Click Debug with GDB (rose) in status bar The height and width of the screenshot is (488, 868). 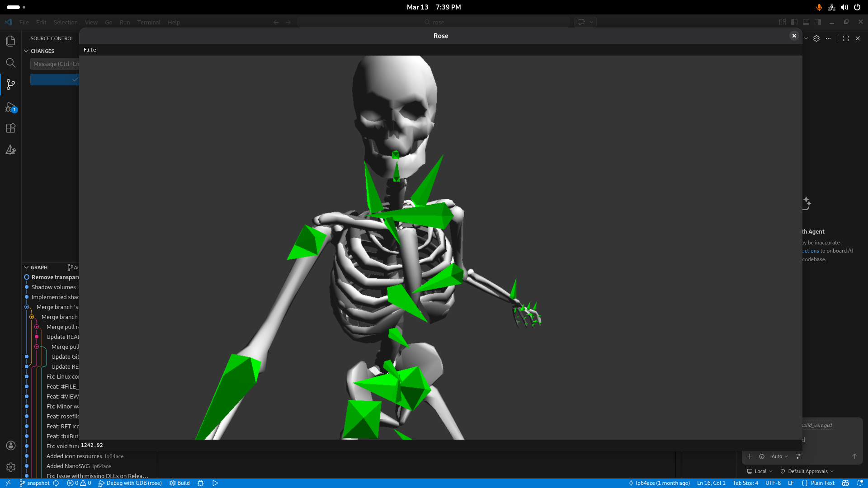(130, 483)
